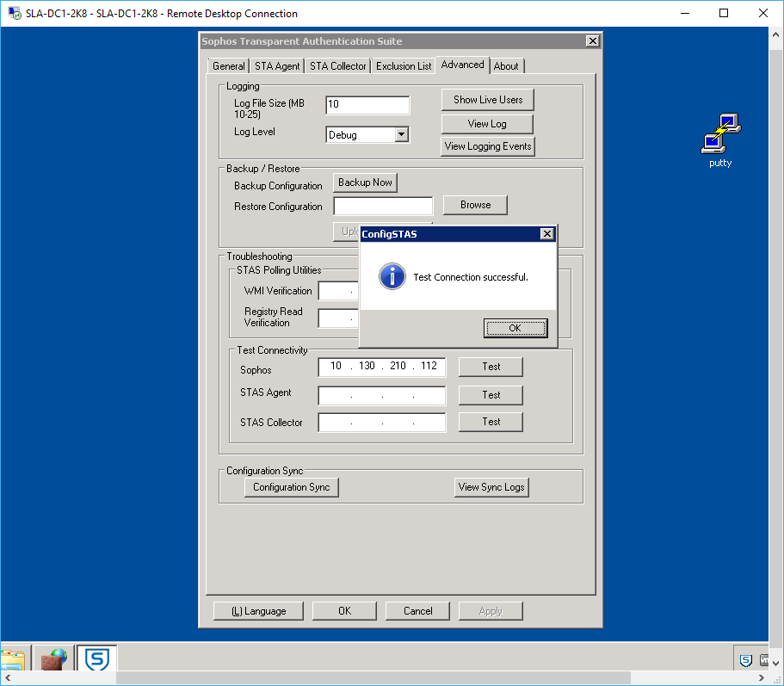
Task: Click the Sophos IP address field
Action: 382,367
